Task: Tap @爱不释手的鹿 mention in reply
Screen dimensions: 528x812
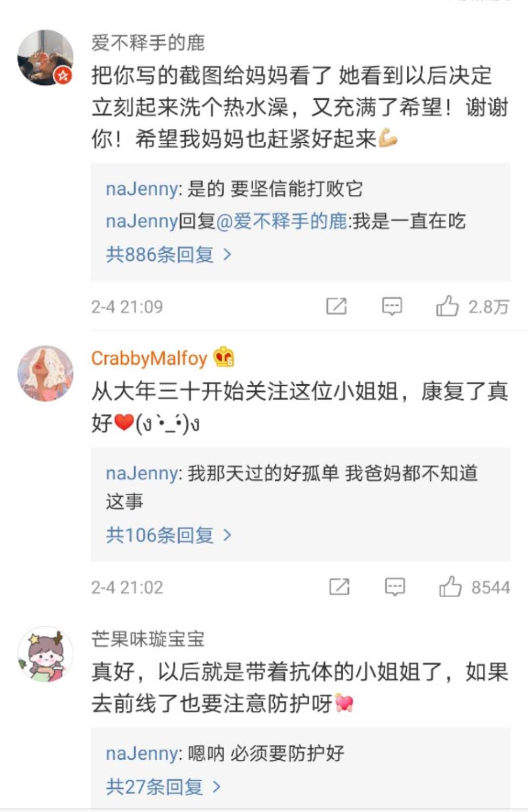Action: pos(282,221)
